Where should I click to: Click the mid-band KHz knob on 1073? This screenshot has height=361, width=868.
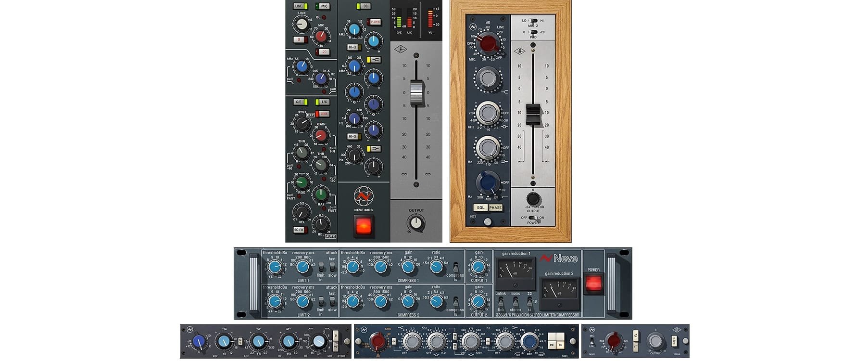[488, 113]
